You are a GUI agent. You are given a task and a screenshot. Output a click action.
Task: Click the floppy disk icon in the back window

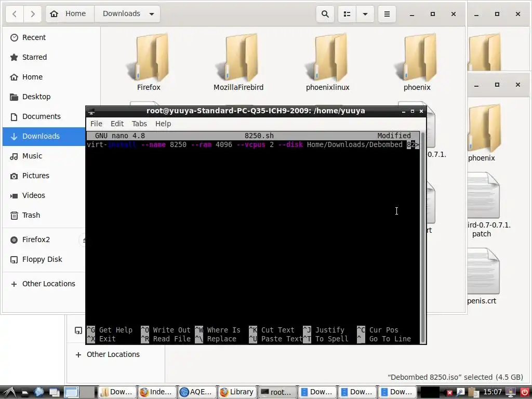point(78,330)
